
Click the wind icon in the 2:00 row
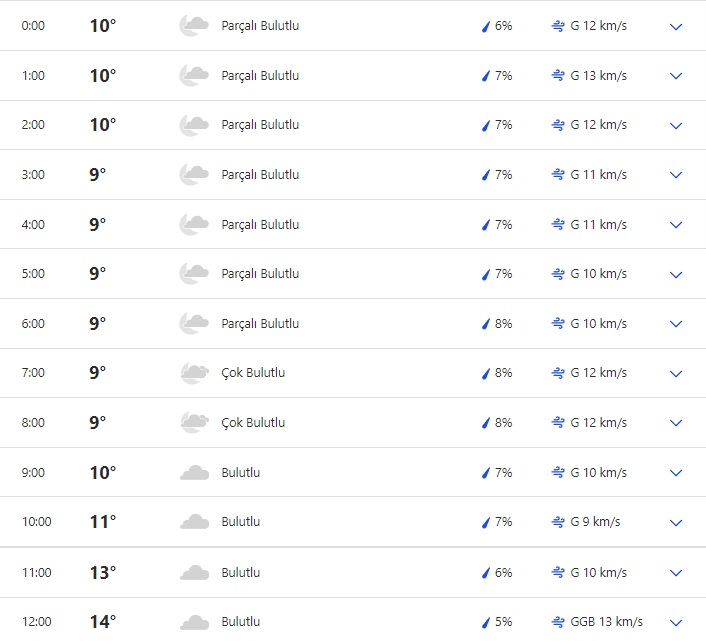[x=558, y=125]
